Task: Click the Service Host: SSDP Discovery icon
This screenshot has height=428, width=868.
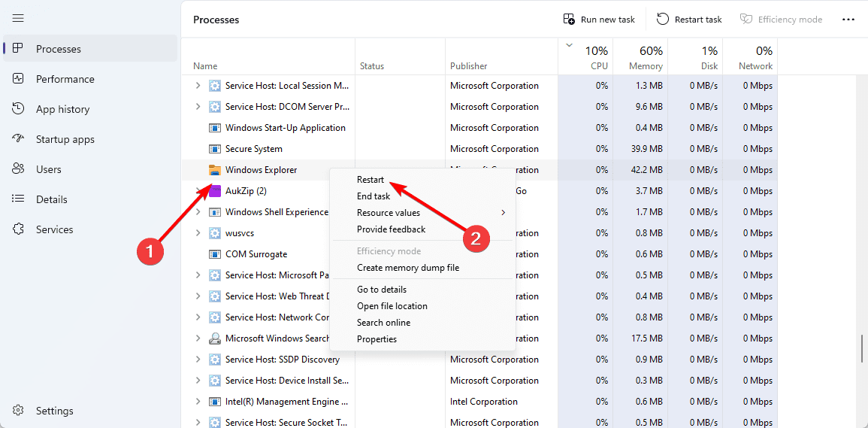Action: (x=214, y=360)
